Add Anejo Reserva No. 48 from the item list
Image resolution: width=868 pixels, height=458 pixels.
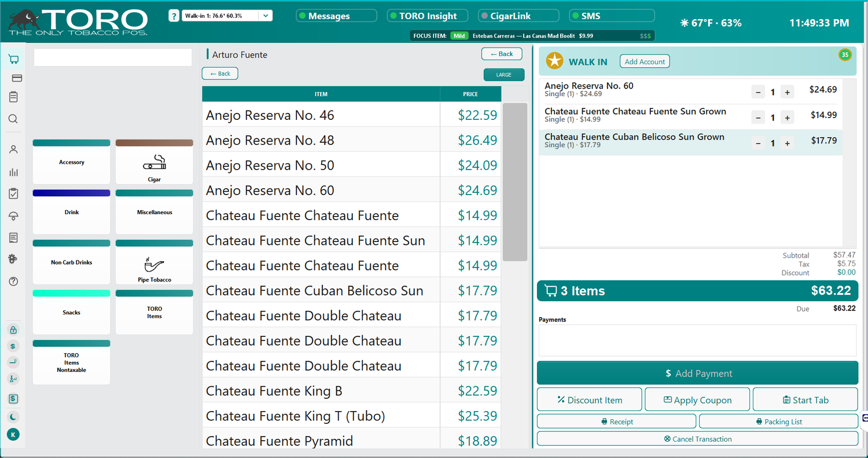pos(351,140)
